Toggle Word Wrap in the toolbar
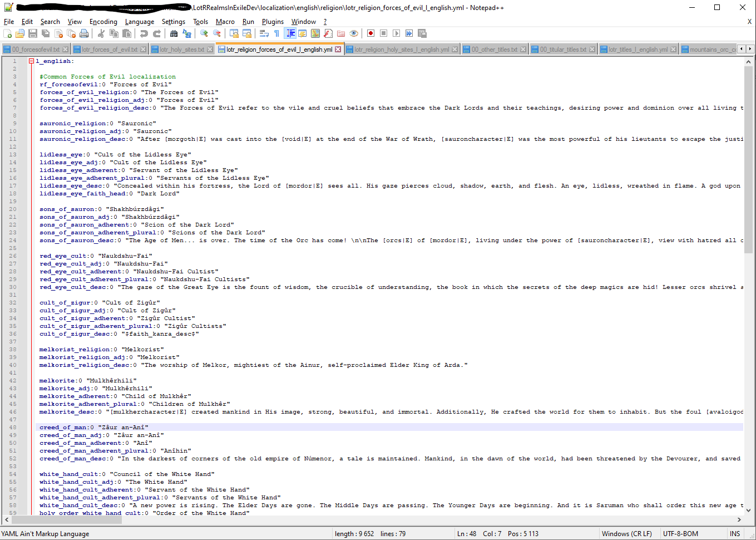 264,34
